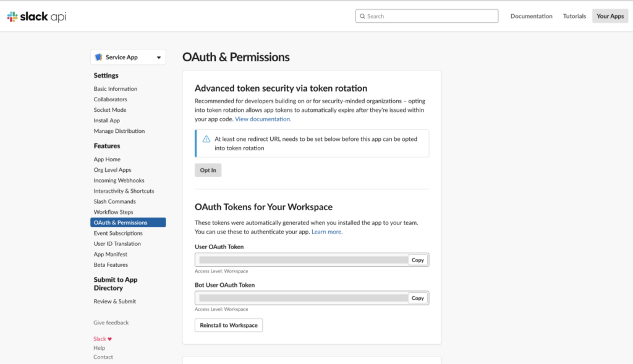This screenshot has height=364, width=633.
Task: Open the Documentation menu
Action: 531,16
